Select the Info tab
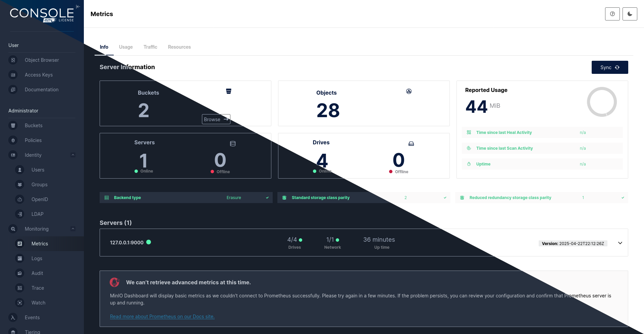The width and height of the screenshot is (644, 334). coord(104,47)
